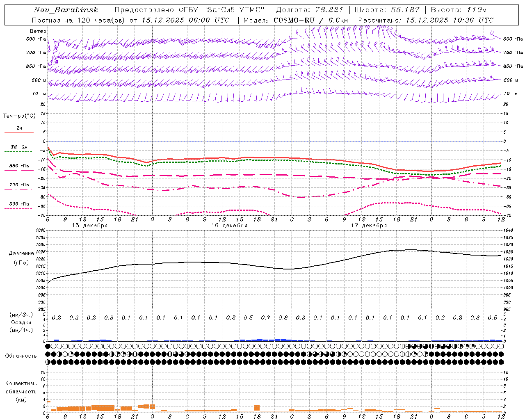
Task: Click the station name Nov_Barabinsk in header
Action: click(x=66, y=10)
